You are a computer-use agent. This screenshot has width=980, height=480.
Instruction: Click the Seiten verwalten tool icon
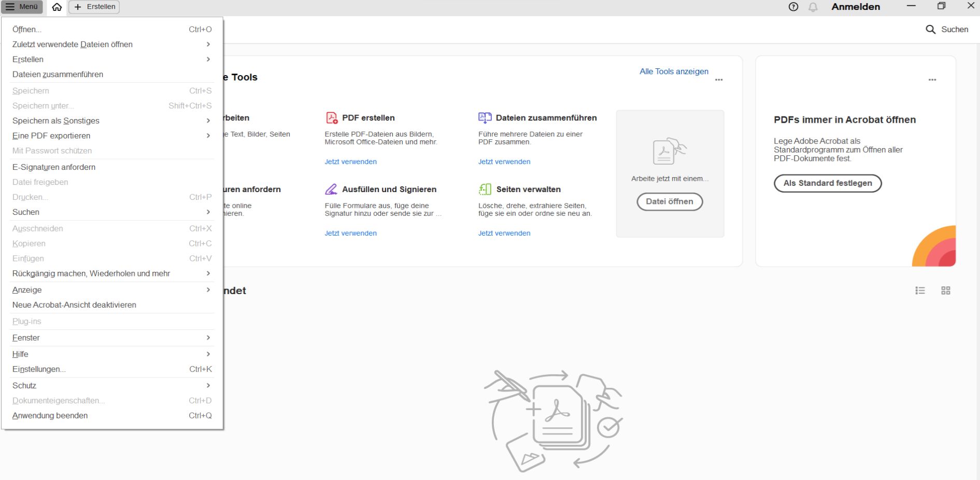(x=485, y=189)
